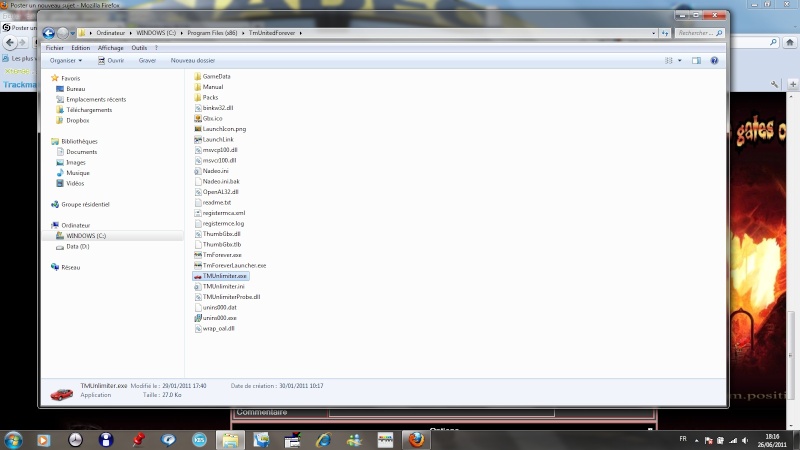Select the GameData folder icon

coord(198,77)
